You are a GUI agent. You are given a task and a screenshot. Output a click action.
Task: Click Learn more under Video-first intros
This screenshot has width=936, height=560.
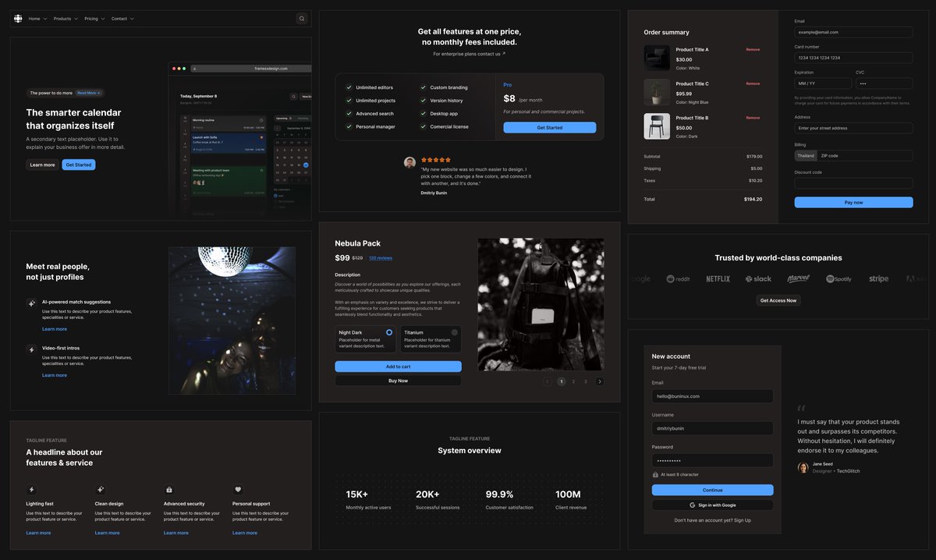55,375
